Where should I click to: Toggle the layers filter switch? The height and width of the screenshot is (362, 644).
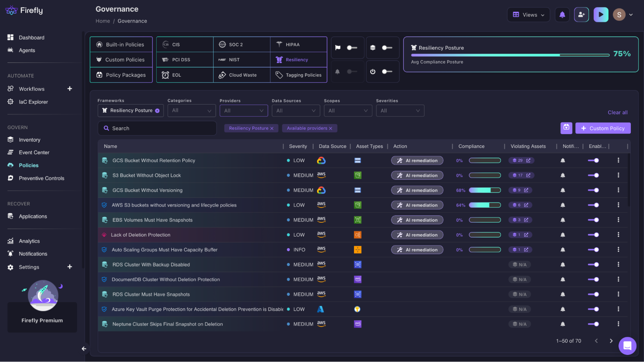(x=387, y=48)
